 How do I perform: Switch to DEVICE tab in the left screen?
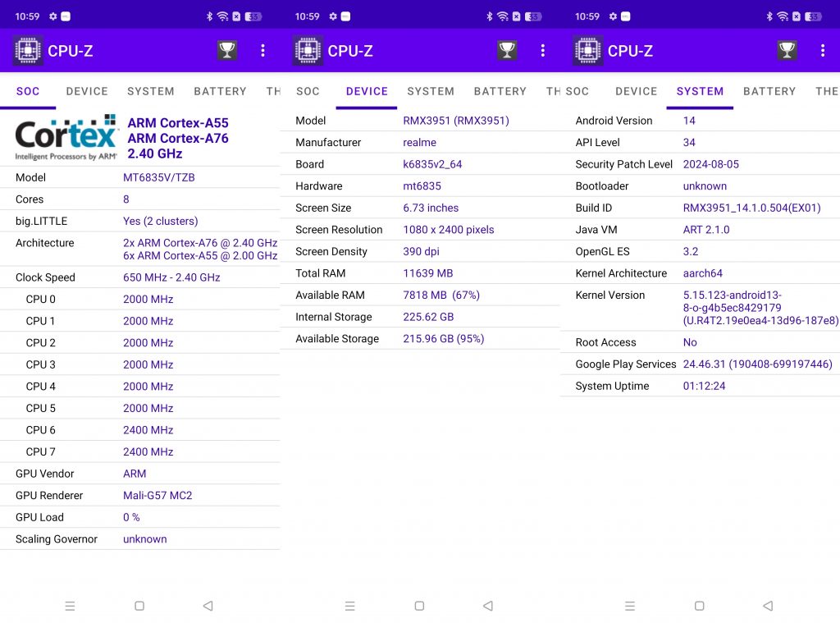[x=87, y=91]
